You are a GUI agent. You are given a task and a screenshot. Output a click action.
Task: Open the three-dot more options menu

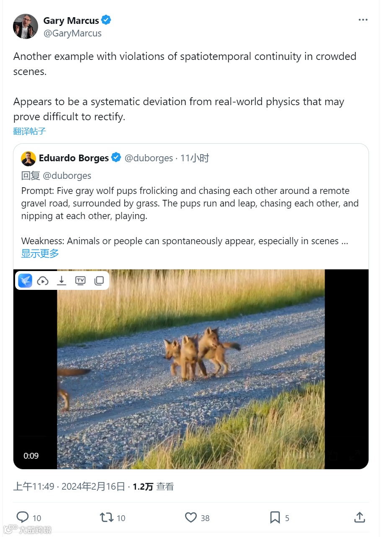pyautogui.click(x=363, y=20)
